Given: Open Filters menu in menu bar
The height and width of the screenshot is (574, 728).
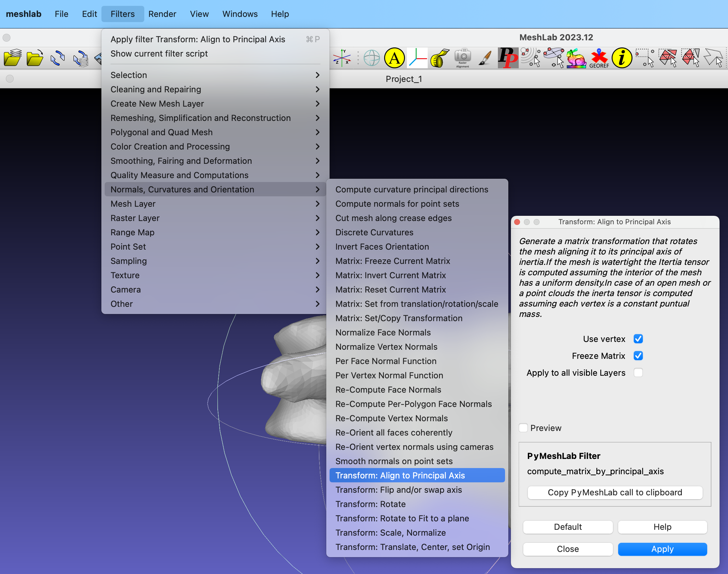Looking at the screenshot, I should tap(122, 13).
